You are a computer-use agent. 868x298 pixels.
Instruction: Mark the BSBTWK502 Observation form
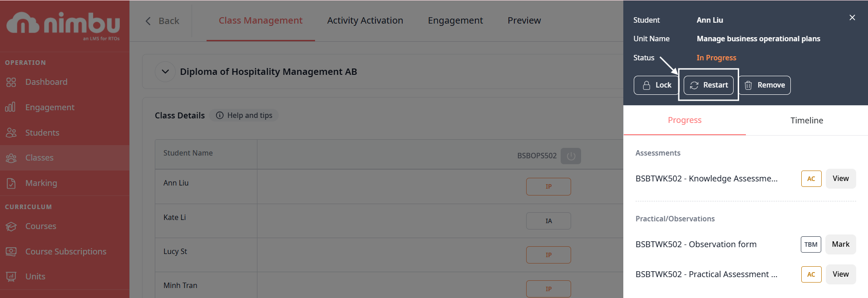pos(840,244)
